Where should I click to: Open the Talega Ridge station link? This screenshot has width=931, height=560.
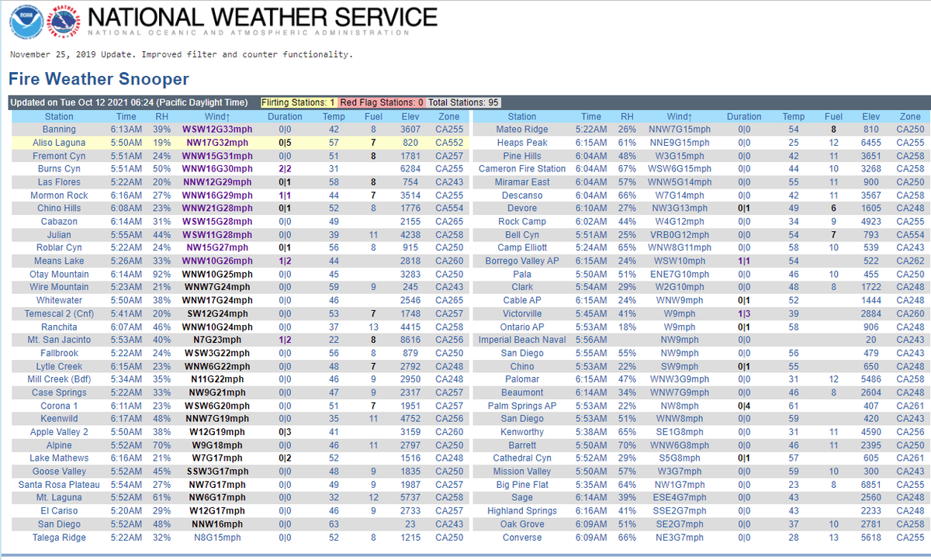[x=59, y=538]
